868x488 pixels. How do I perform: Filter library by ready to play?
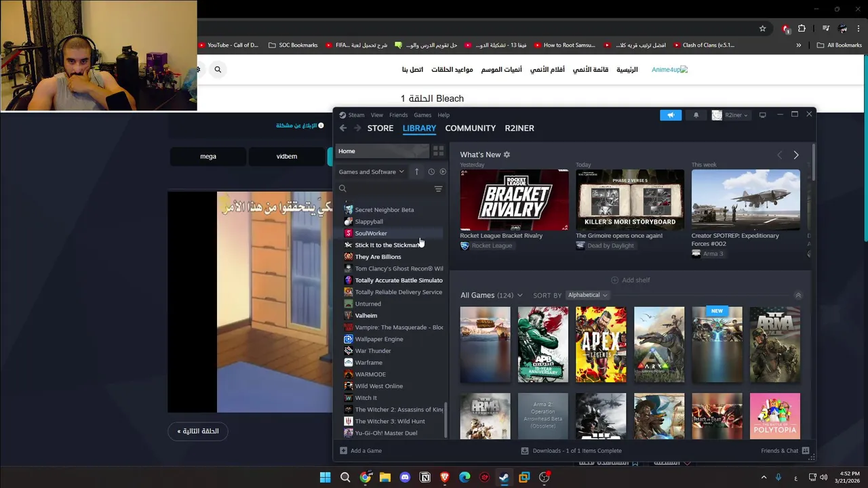point(443,171)
